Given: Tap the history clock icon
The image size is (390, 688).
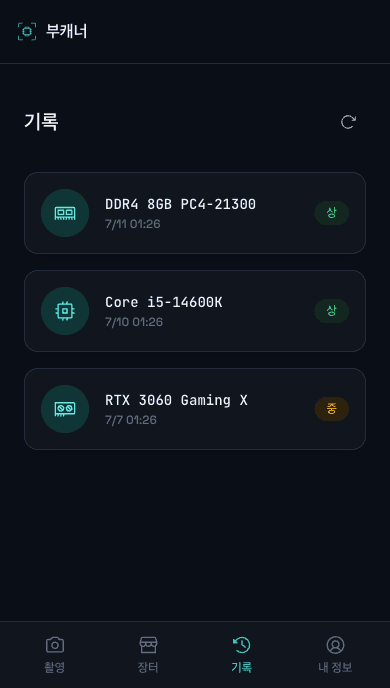Looking at the screenshot, I should (x=242, y=645).
